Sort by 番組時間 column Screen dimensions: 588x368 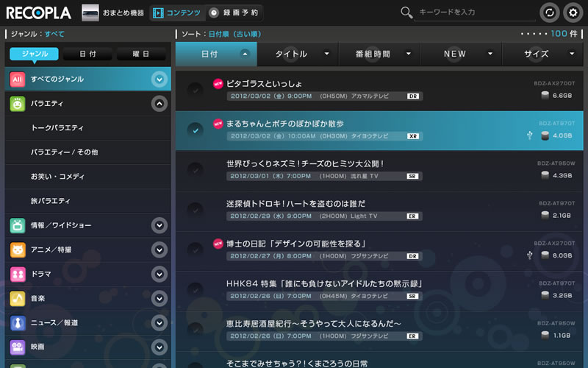tap(379, 54)
